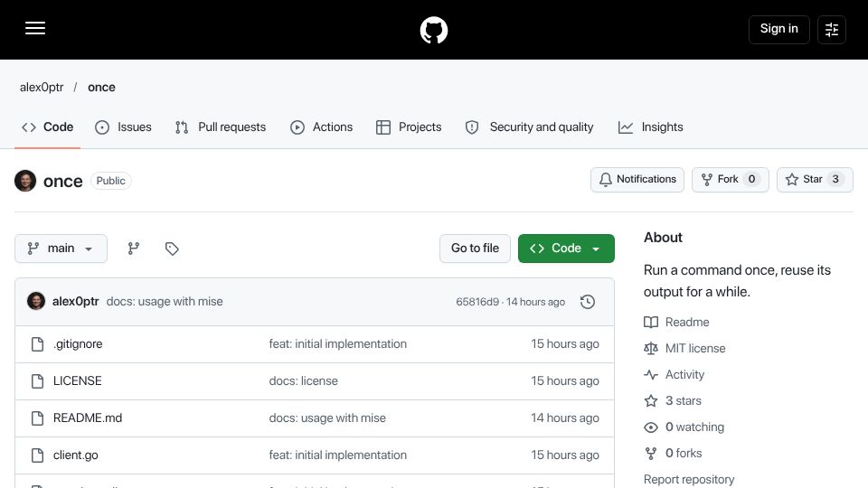
Task: Click the Report repository link
Action: (x=689, y=479)
